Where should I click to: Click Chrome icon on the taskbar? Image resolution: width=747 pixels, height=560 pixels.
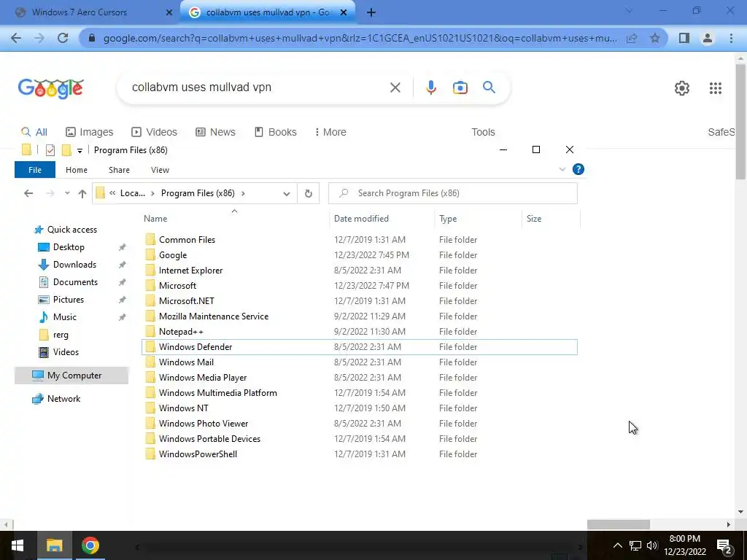click(x=90, y=545)
